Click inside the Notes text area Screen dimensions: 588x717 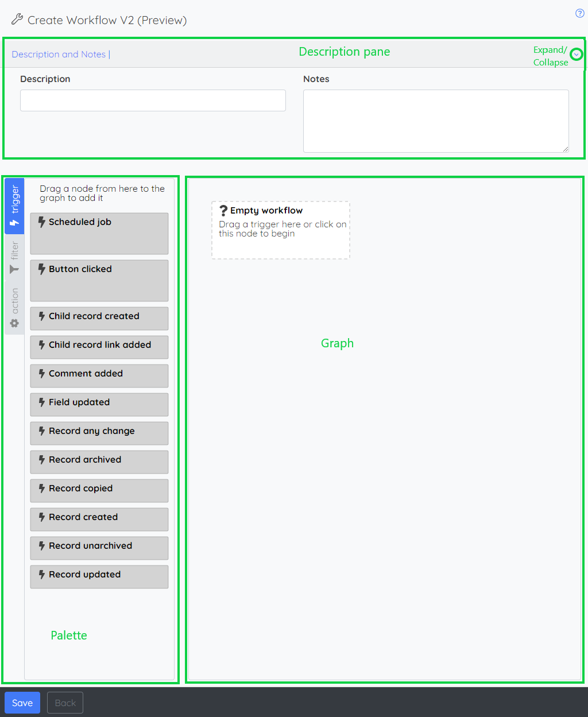click(x=435, y=121)
